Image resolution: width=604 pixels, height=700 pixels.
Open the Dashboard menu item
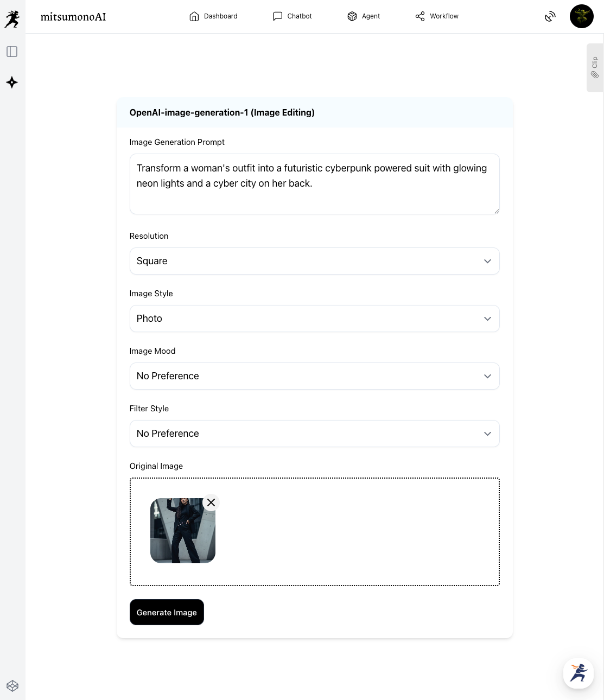213,16
